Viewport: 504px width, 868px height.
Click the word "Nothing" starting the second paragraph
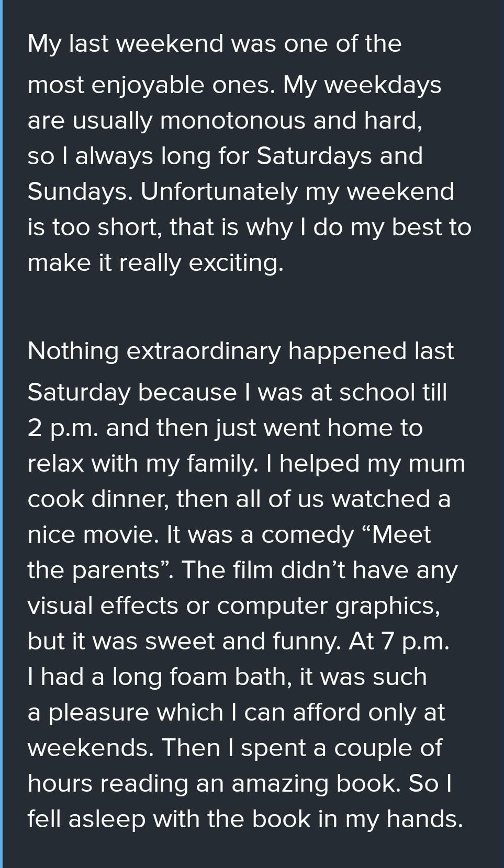[x=73, y=352]
